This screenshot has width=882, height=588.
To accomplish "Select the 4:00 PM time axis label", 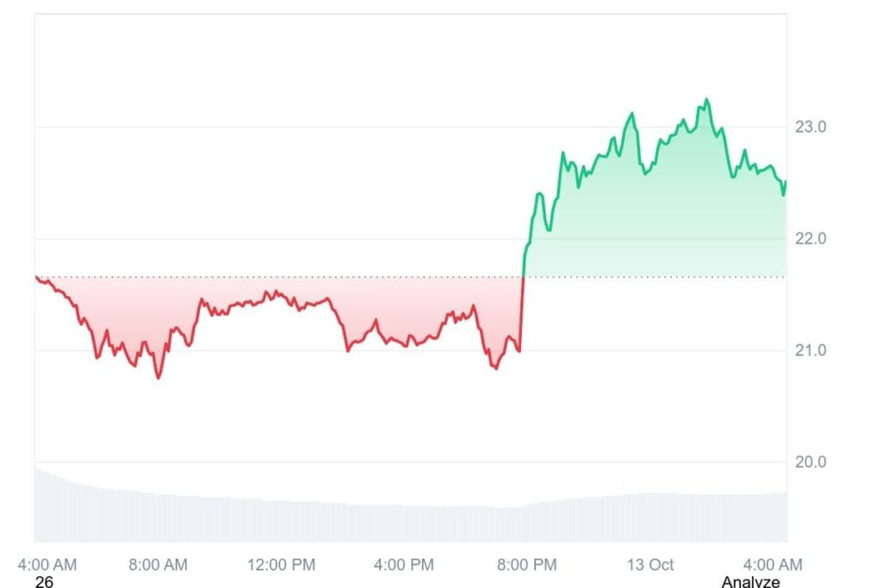I will (404, 565).
